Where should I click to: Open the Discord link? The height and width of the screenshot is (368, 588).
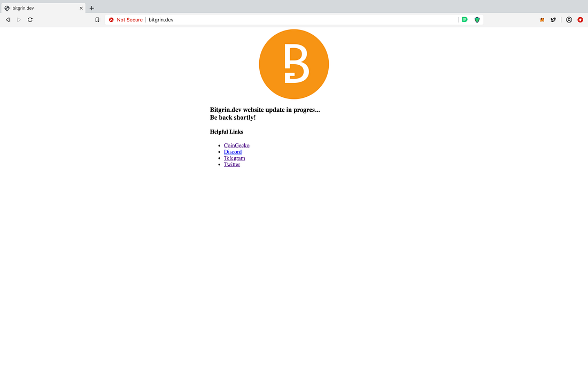233,152
